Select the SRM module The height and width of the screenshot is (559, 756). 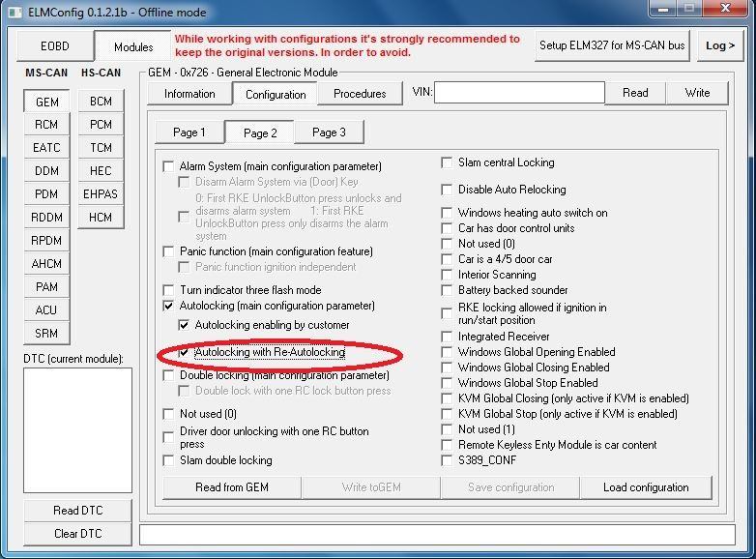(46, 334)
